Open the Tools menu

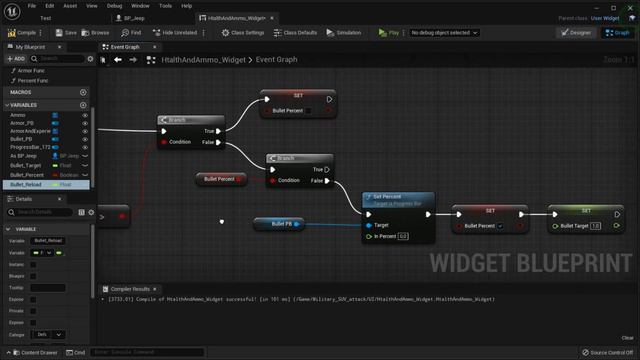165,6
